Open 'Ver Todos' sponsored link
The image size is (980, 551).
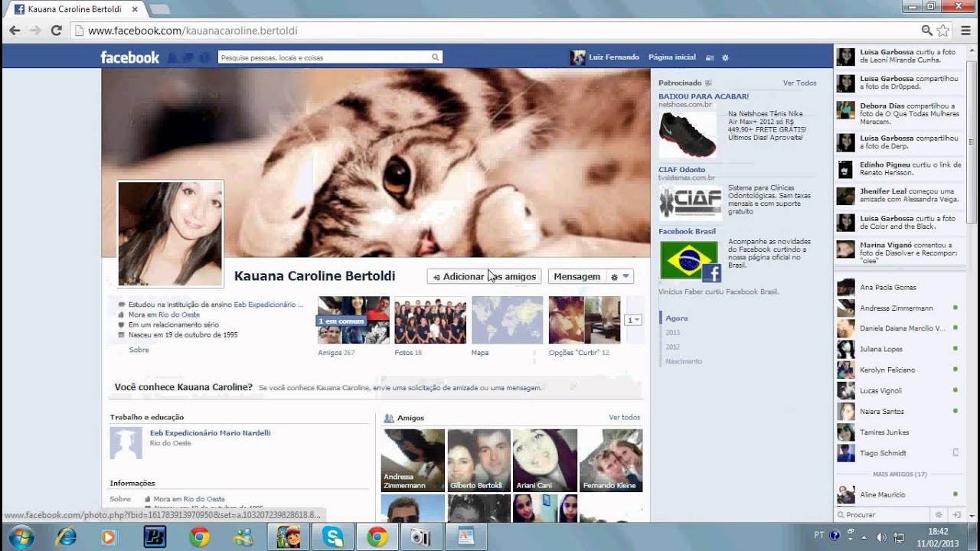(799, 83)
